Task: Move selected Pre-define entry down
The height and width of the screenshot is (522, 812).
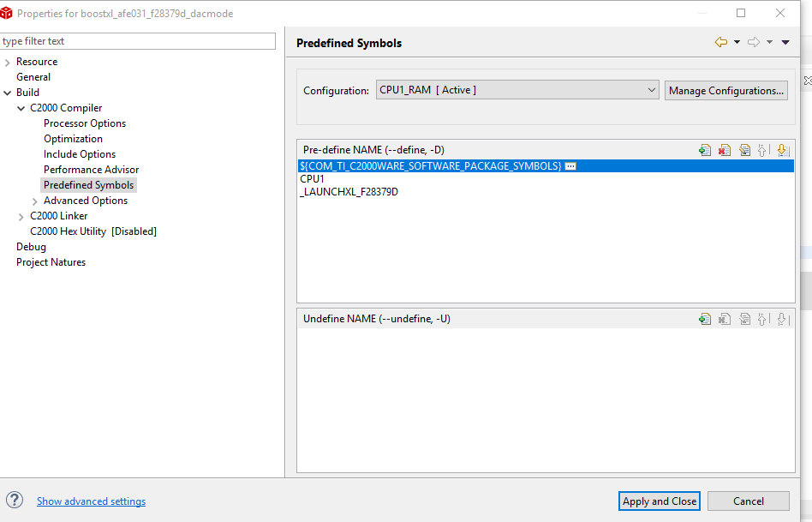Action: coord(782,150)
